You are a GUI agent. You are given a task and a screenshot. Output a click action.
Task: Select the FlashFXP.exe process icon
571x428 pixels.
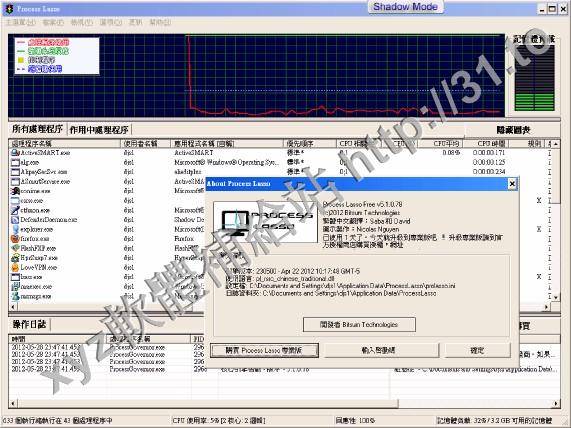tap(15, 248)
